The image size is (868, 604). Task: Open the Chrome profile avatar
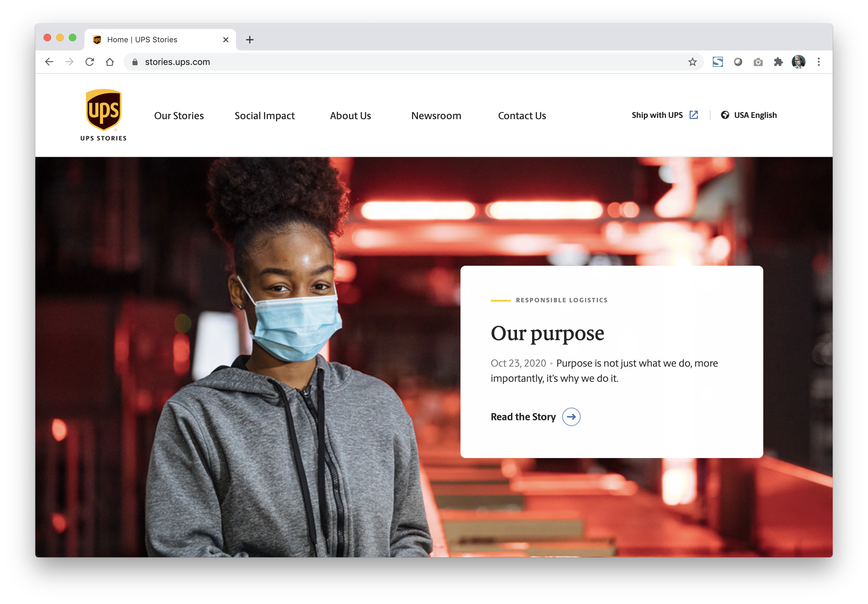pyautogui.click(x=798, y=61)
